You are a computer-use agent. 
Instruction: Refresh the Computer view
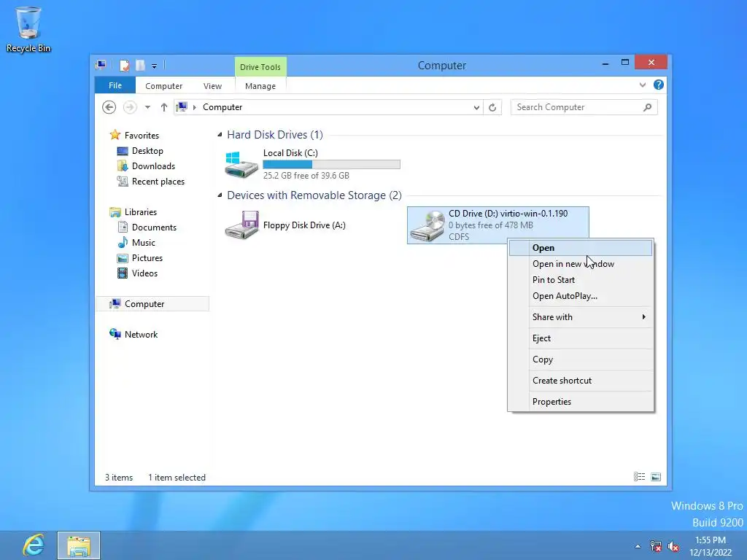(492, 108)
